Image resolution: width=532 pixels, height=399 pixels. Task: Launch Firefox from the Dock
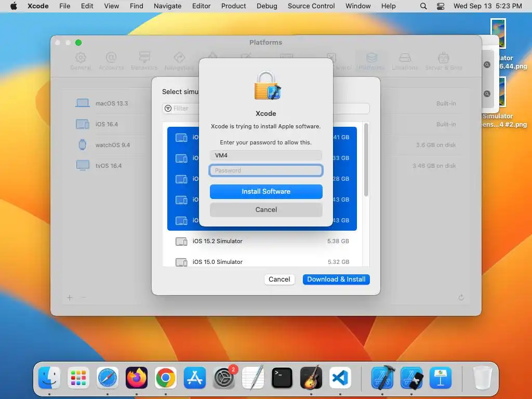tap(137, 378)
